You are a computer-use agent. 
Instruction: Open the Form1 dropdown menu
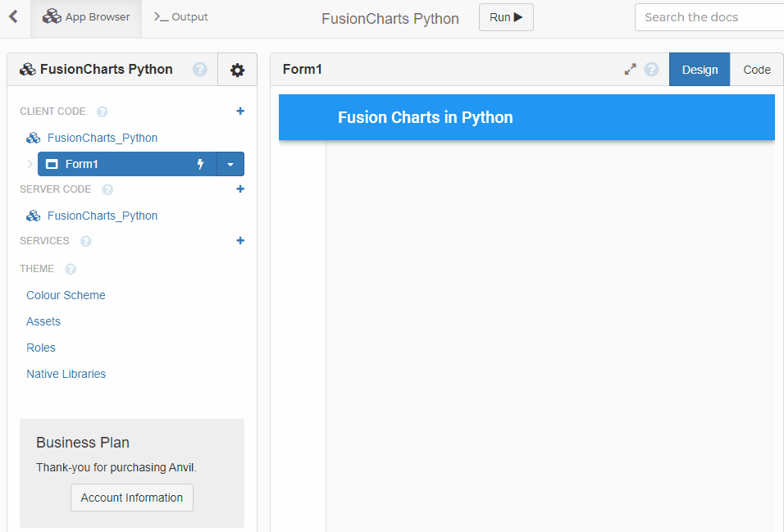pyautogui.click(x=230, y=164)
